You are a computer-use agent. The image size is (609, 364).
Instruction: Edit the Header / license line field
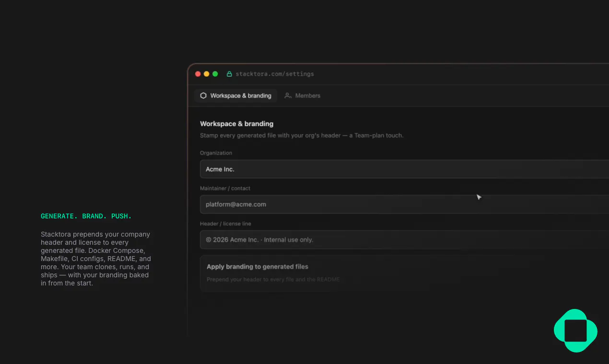404,239
